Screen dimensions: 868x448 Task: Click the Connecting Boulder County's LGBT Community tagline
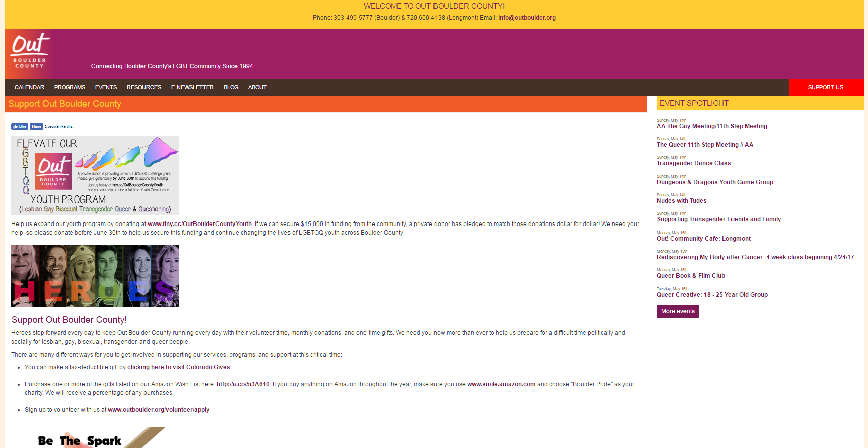coord(172,66)
